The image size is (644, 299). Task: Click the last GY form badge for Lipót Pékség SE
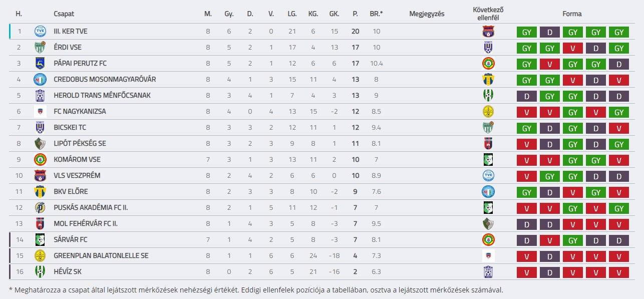pos(619,144)
